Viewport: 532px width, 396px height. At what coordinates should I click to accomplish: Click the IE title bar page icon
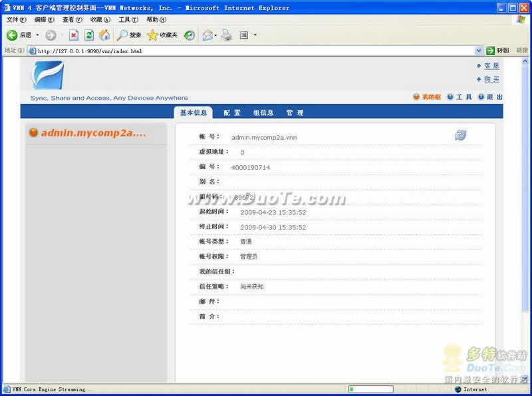tap(6, 7)
